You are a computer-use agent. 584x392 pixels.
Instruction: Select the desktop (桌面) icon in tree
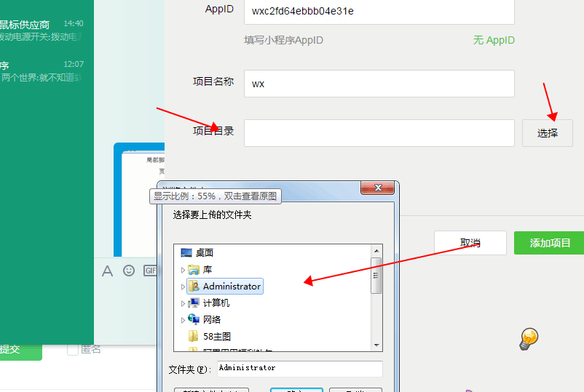tap(186, 253)
